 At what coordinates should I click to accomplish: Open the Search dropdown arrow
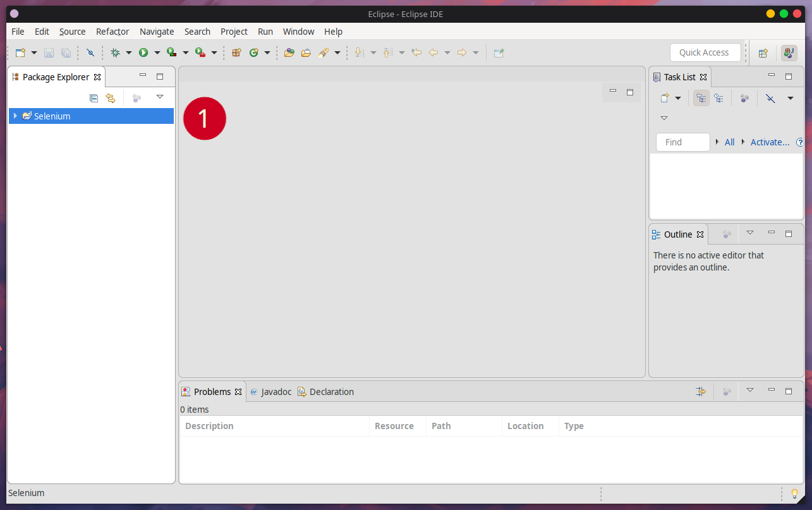tap(337, 53)
